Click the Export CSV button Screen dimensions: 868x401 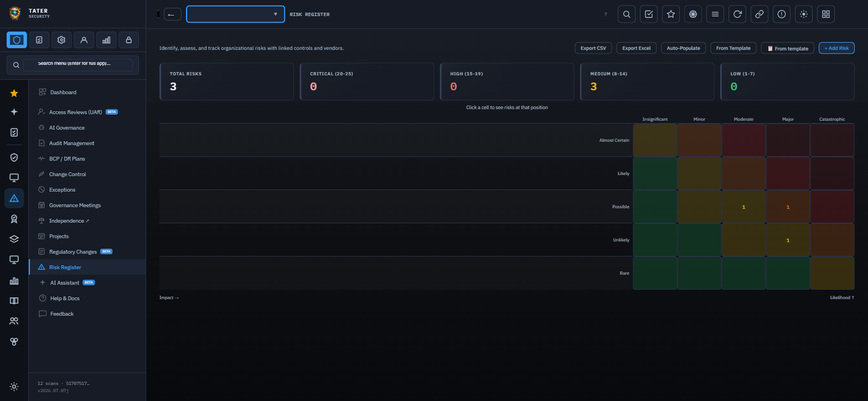pyautogui.click(x=593, y=48)
